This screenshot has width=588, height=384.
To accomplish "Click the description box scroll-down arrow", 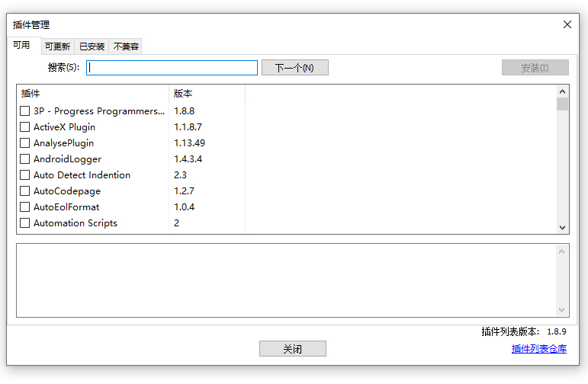I will pyautogui.click(x=561, y=310).
